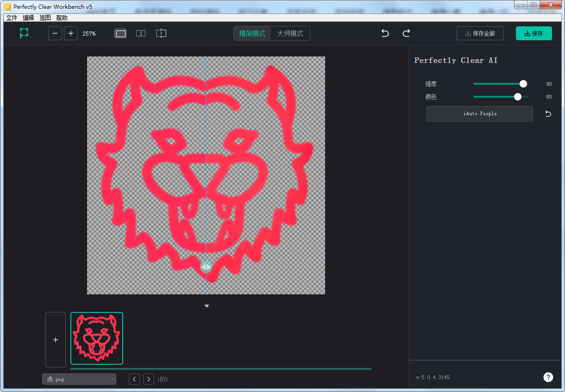565x392 pixels.
Task: Toggle the before/after compare control on canvas
Action: point(206,267)
